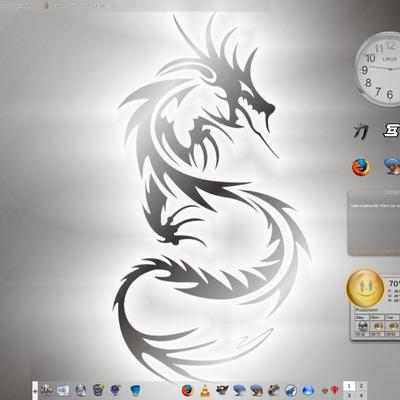Click the 70° temperature reading in weather widget
Image resolution: width=400 pixels, height=400 pixels.
(394, 284)
